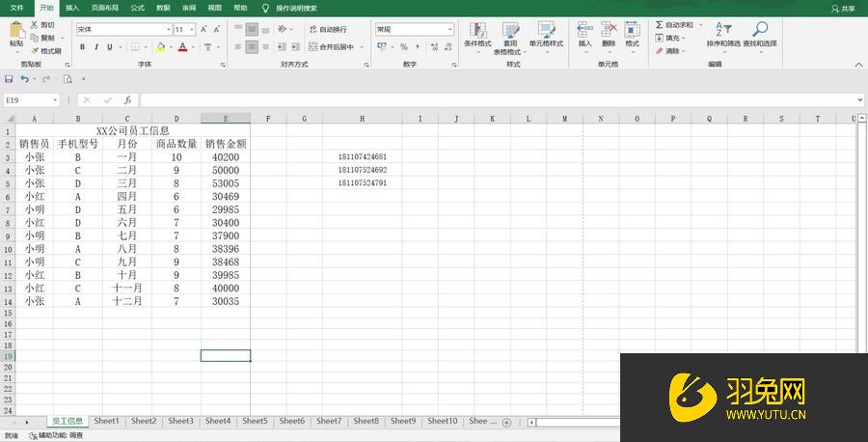Decrease font size with the smaller A icon

click(x=216, y=29)
